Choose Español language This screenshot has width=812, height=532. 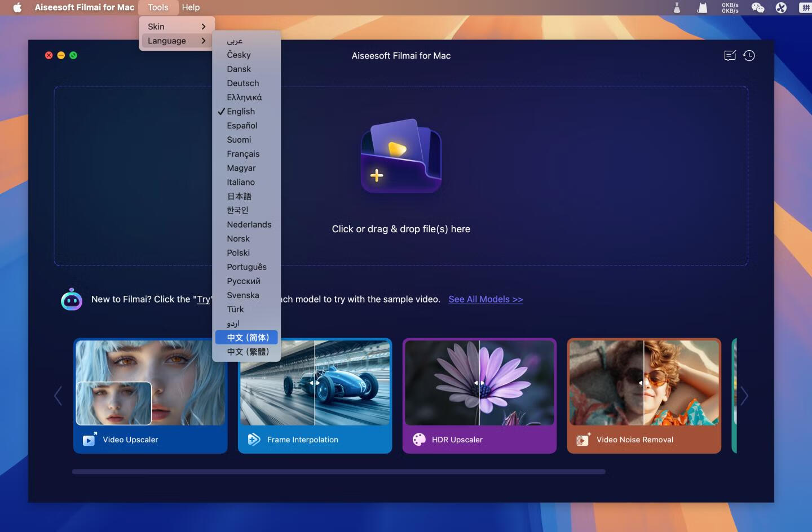[x=246, y=126]
